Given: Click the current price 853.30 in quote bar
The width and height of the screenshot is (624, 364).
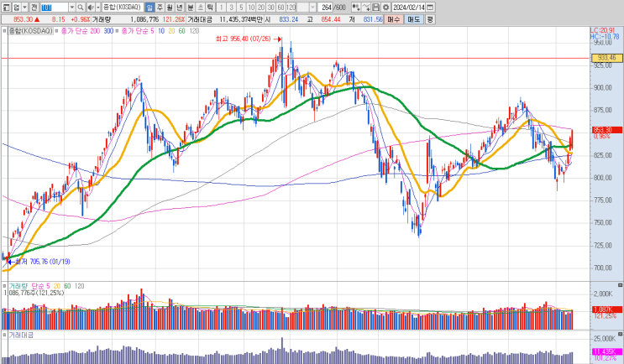Looking at the screenshot, I should (23, 19).
